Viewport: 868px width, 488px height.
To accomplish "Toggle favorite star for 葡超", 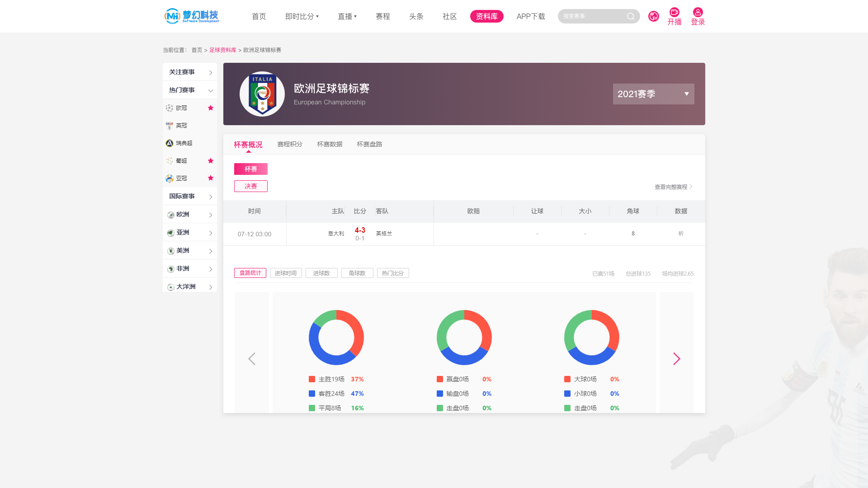I will 211,160.
